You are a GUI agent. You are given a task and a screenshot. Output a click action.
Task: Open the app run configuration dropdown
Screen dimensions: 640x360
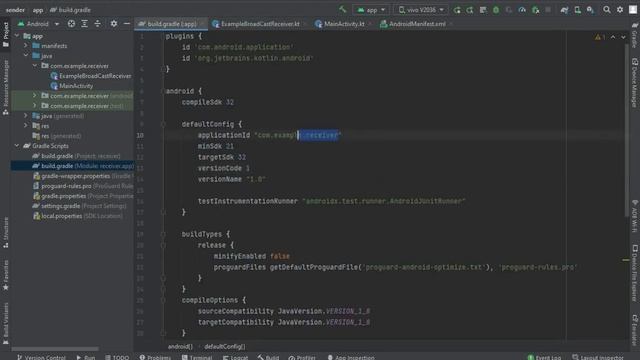371,10
